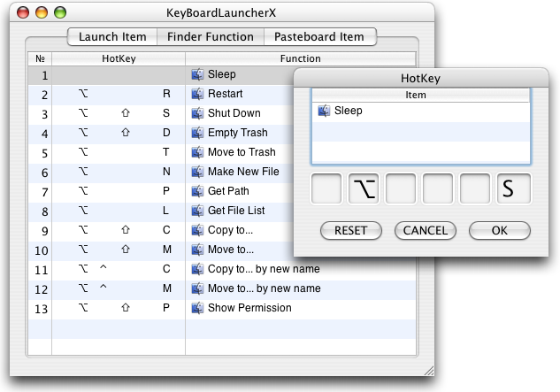The width and height of the screenshot is (560, 392).
Task: Select Move to... by new name row
Action: pos(222,289)
